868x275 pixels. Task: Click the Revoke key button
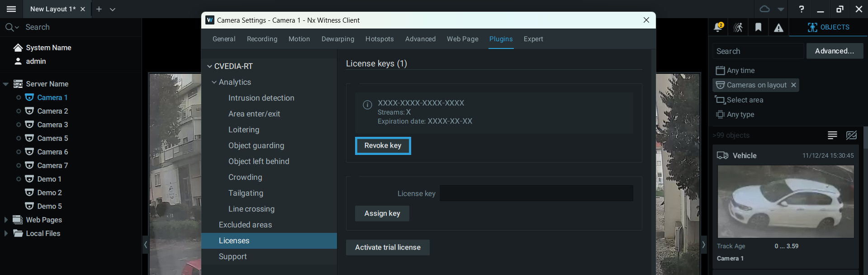(x=383, y=145)
